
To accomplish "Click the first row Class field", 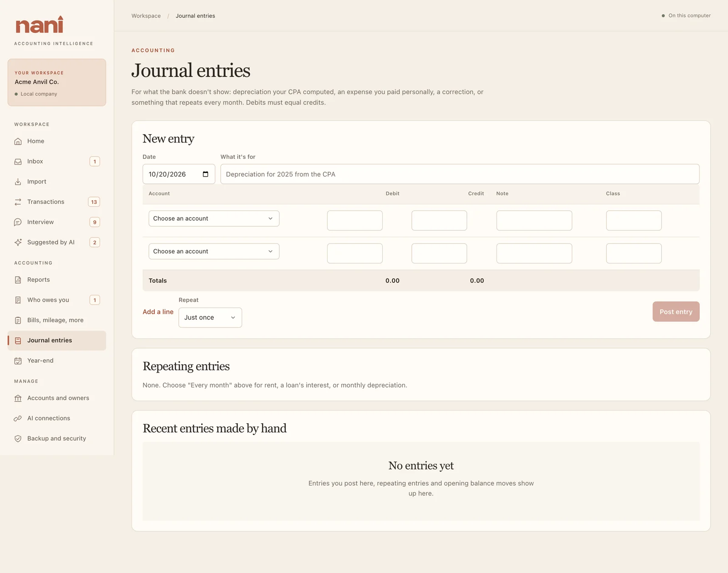I will click(634, 220).
